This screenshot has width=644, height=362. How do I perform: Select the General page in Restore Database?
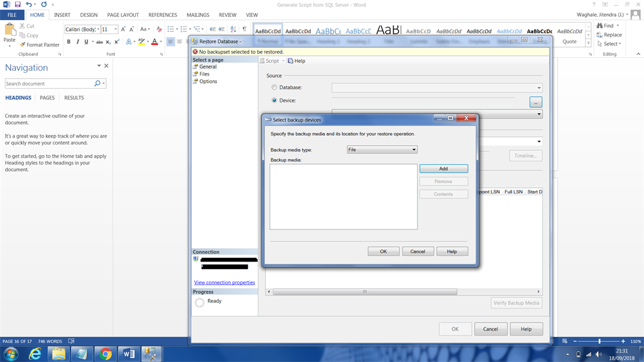[x=208, y=67]
